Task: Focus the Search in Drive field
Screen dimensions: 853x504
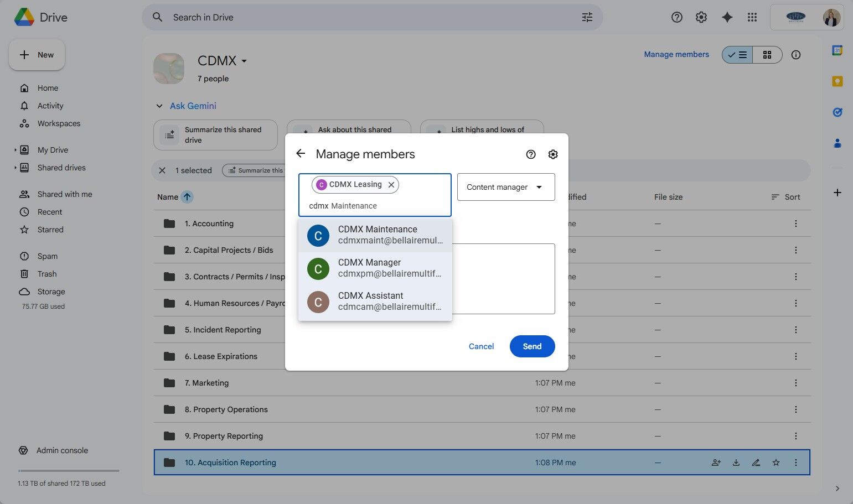Action: tap(373, 17)
